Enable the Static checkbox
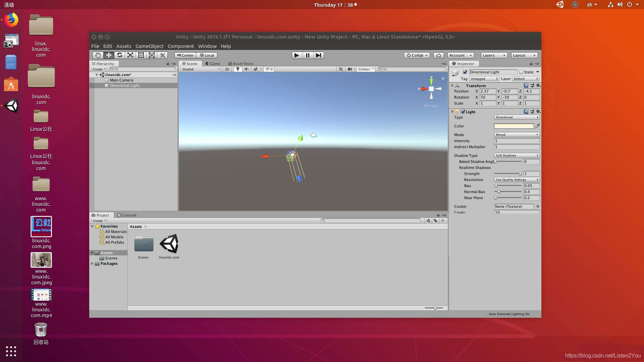644x362 pixels. pyautogui.click(x=521, y=72)
